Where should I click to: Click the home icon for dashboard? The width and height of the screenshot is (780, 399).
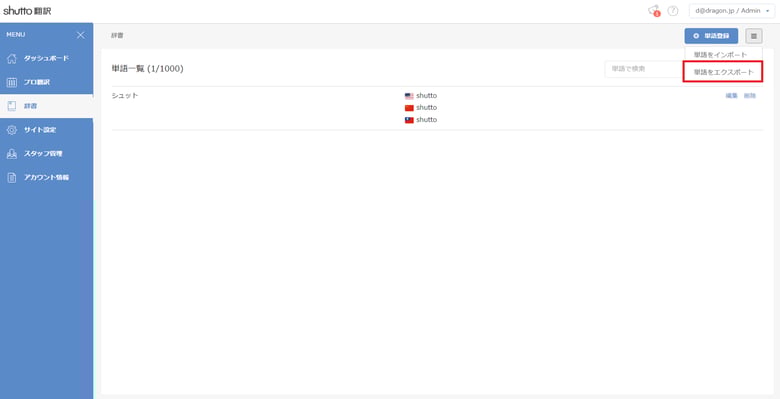point(12,59)
